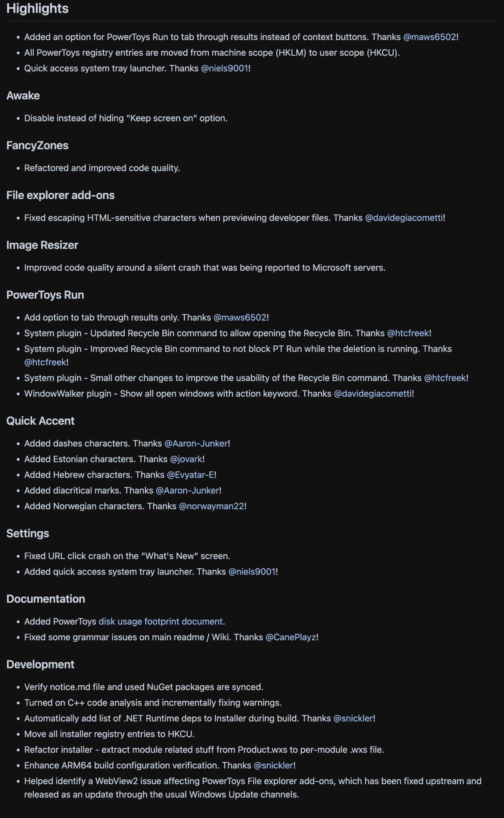Select @htcfreek on the Recycle Bin usability line
Viewport: 504px width, 818px height.
pos(445,378)
